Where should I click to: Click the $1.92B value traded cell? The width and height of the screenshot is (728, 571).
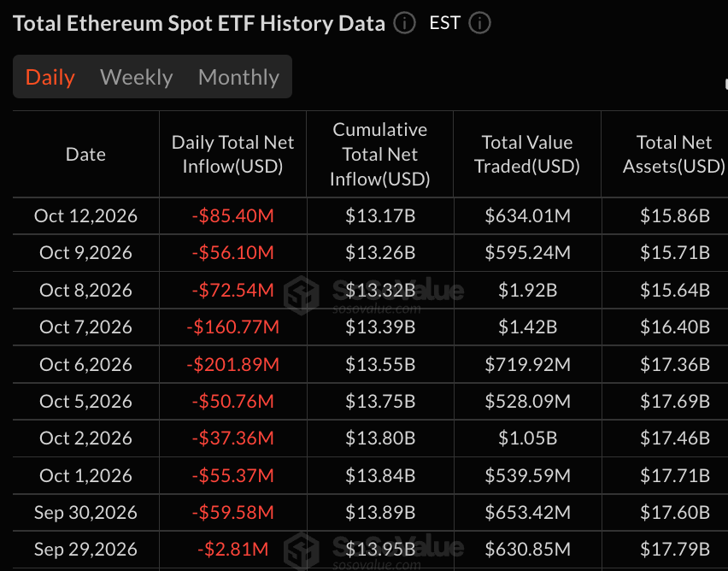click(x=527, y=290)
